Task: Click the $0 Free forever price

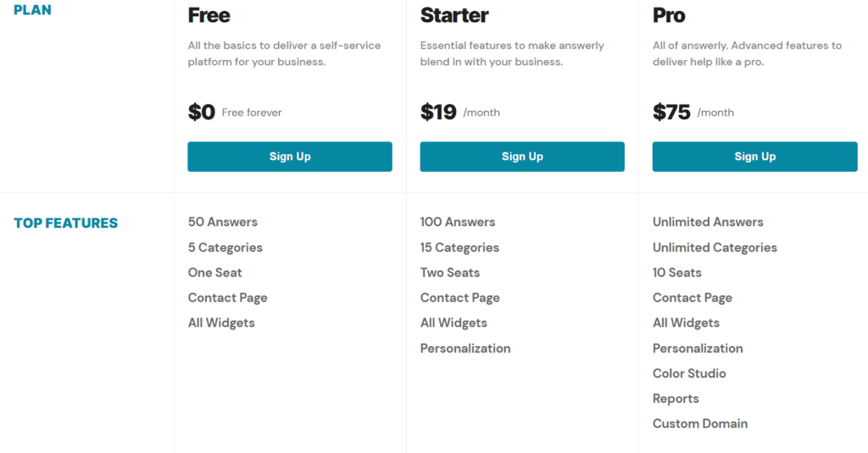Action: [x=235, y=112]
